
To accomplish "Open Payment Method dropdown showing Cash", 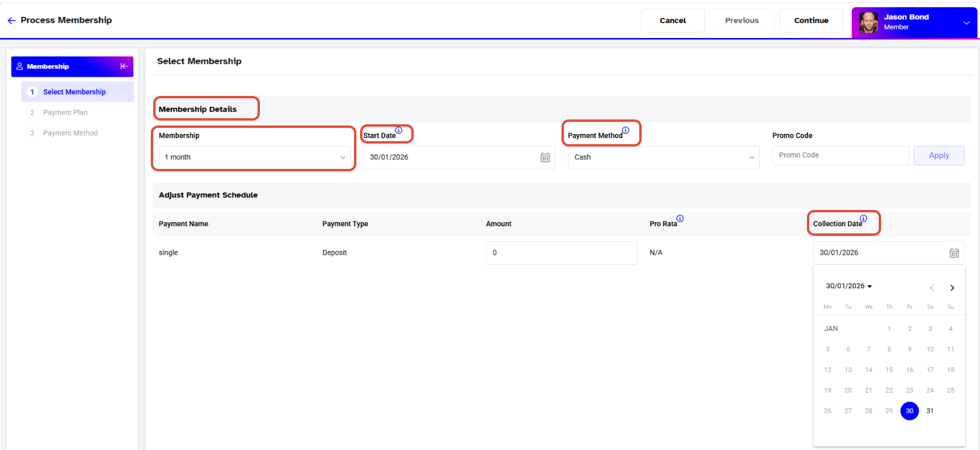I will [663, 157].
